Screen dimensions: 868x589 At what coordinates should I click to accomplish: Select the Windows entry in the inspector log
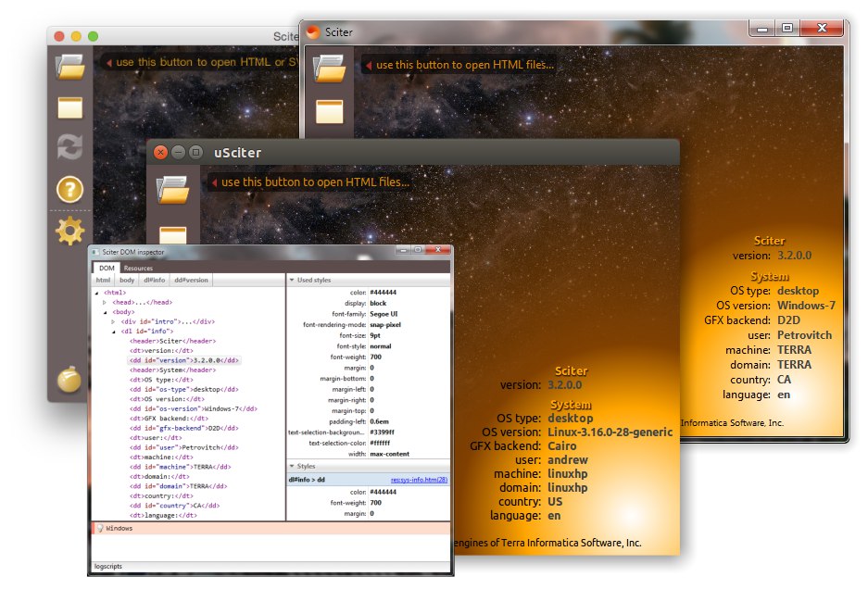click(x=270, y=528)
